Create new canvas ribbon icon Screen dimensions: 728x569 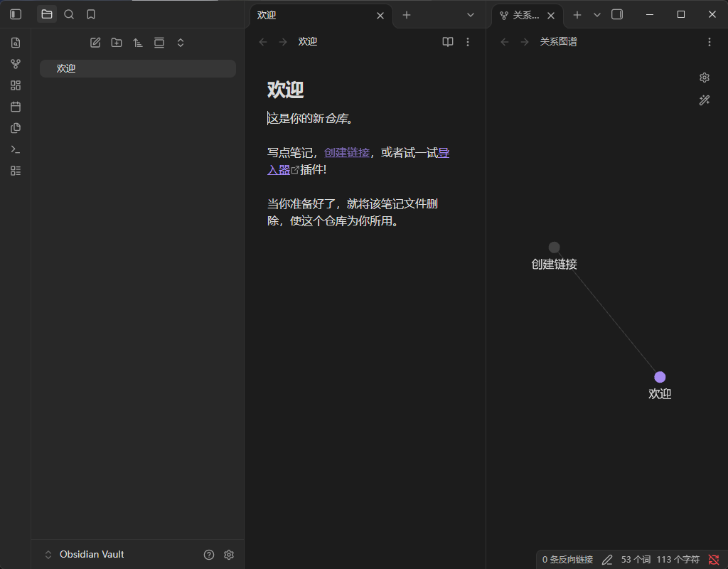pos(16,85)
